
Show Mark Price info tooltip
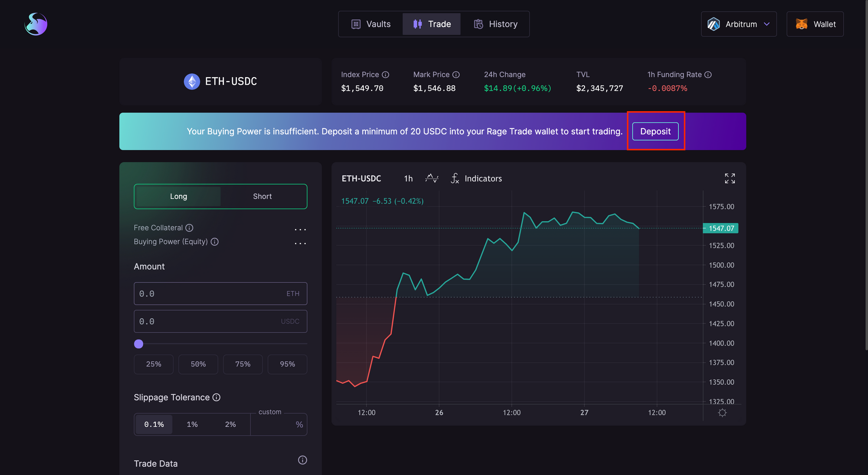coord(456,75)
